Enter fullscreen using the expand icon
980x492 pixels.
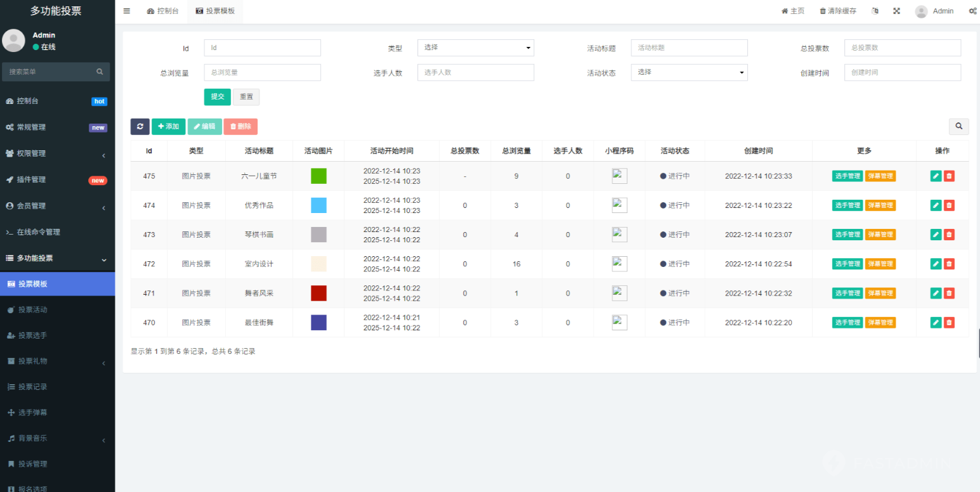point(897,11)
